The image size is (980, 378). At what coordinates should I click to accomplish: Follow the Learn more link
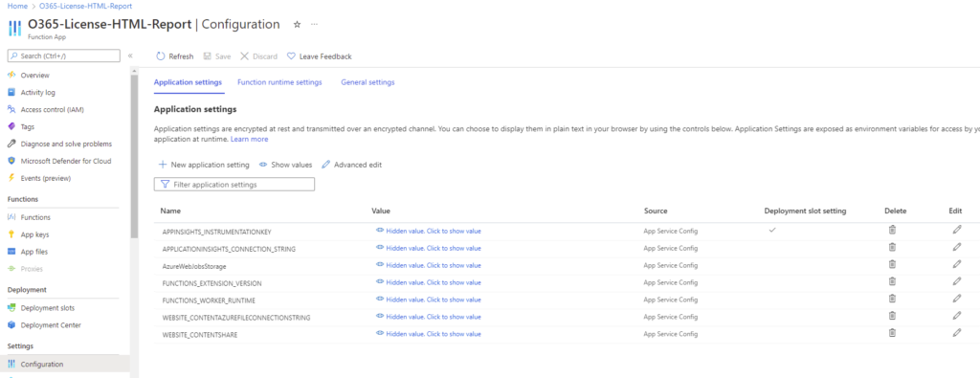(250, 140)
